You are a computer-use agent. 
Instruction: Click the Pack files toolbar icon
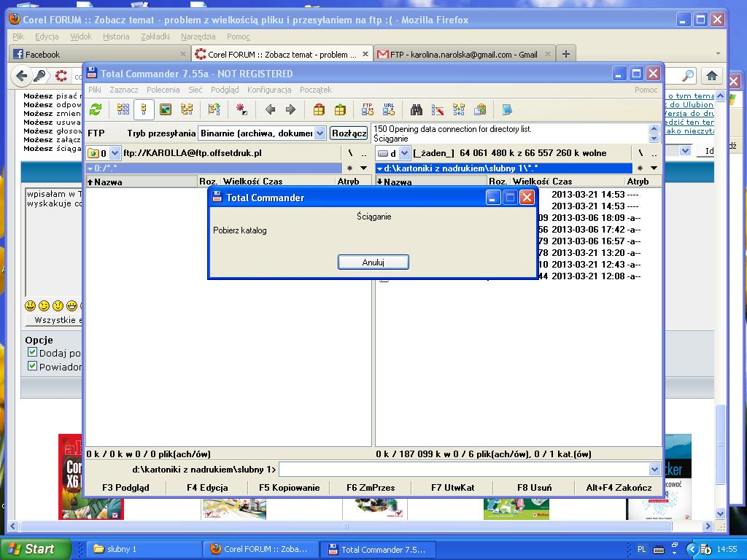(319, 109)
